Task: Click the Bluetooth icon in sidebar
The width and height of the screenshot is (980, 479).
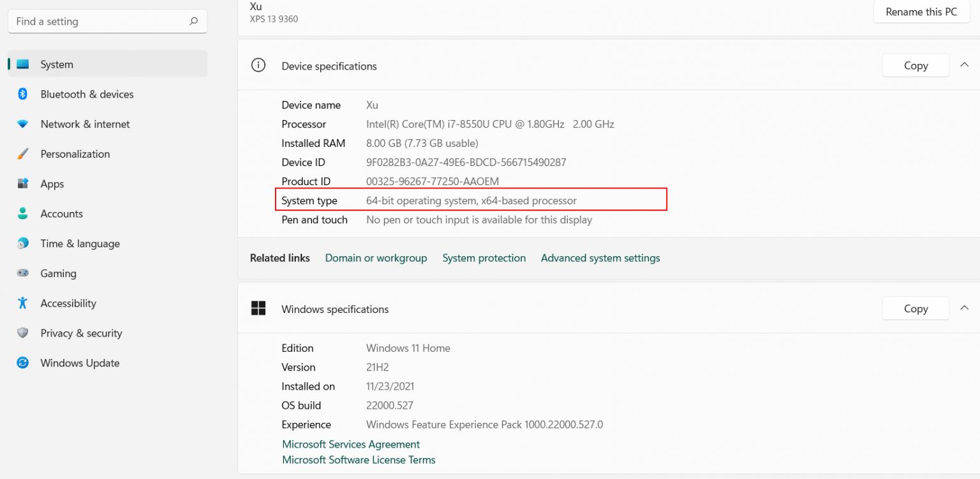Action: pyautogui.click(x=23, y=95)
